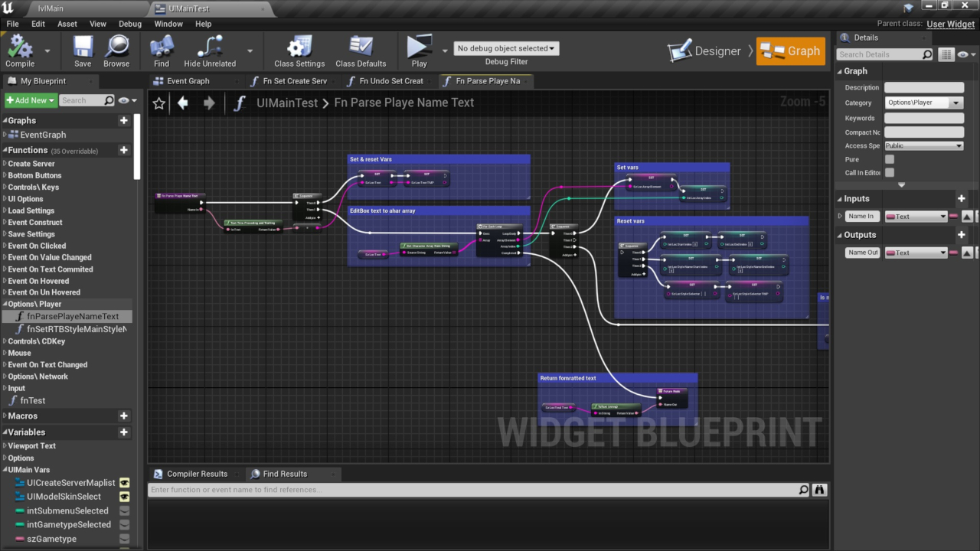Click the Class Defaults toolbar icon
980x551 pixels.
click(360, 49)
